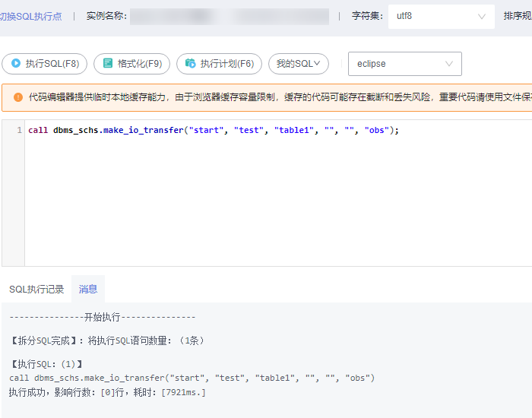The image size is (532, 418).
Task: Click the Execute SQL (F8) play icon
Action: click(x=16, y=63)
